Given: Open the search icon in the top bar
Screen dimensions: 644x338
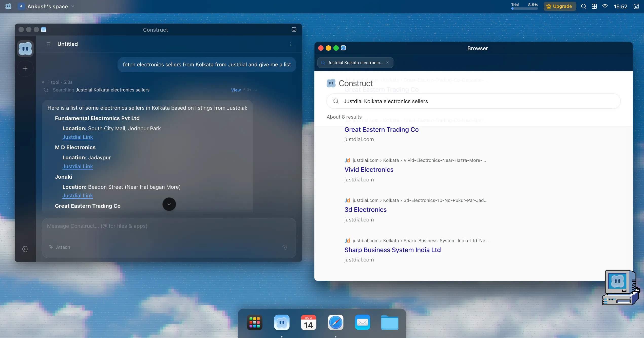Looking at the screenshot, I should [584, 6].
